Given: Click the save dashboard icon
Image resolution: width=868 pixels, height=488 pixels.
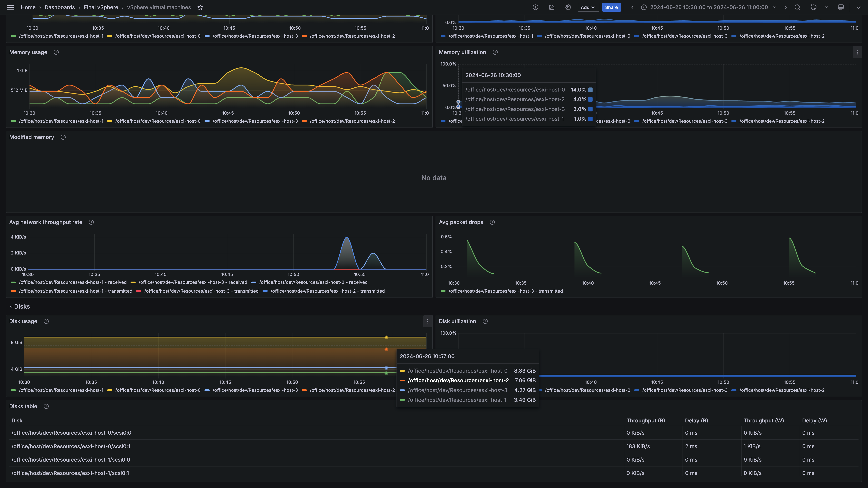Looking at the screenshot, I should pyautogui.click(x=552, y=7).
